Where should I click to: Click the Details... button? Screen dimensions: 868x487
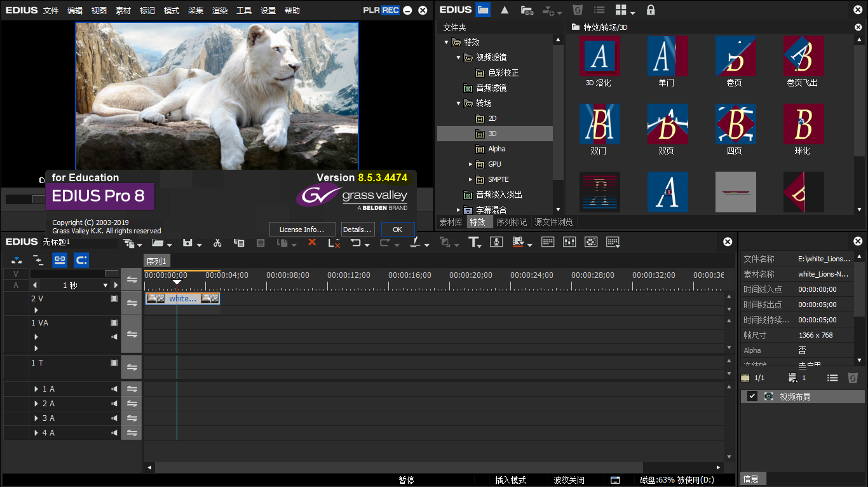pos(357,230)
